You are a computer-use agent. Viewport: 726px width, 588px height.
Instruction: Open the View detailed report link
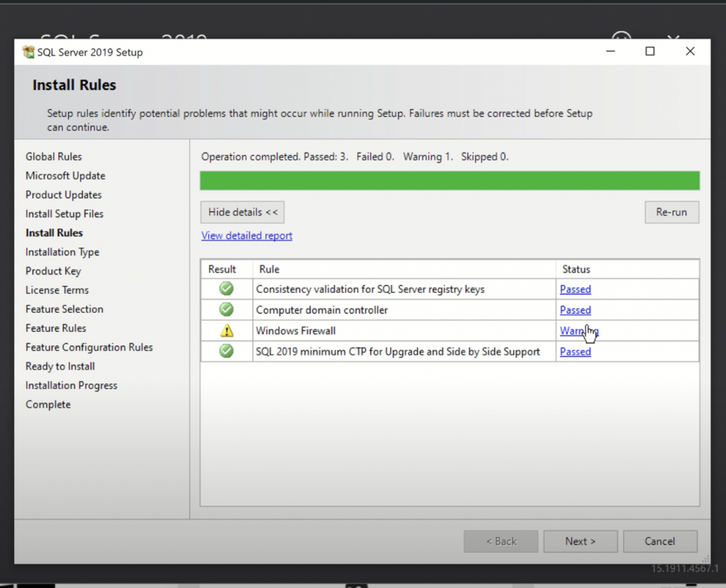pyautogui.click(x=247, y=235)
